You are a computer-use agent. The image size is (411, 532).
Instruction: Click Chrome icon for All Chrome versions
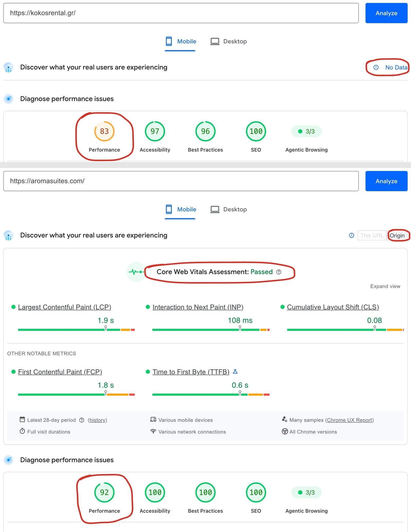coord(285,431)
